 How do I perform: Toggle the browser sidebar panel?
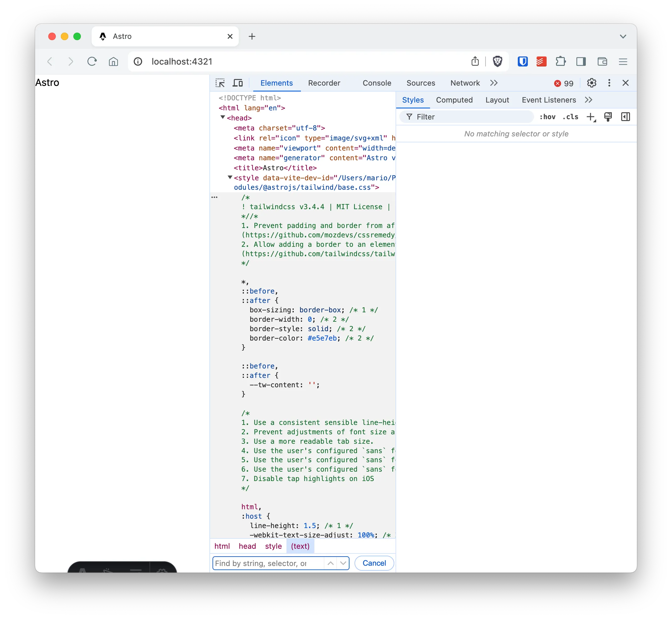pyautogui.click(x=581, y=62)
